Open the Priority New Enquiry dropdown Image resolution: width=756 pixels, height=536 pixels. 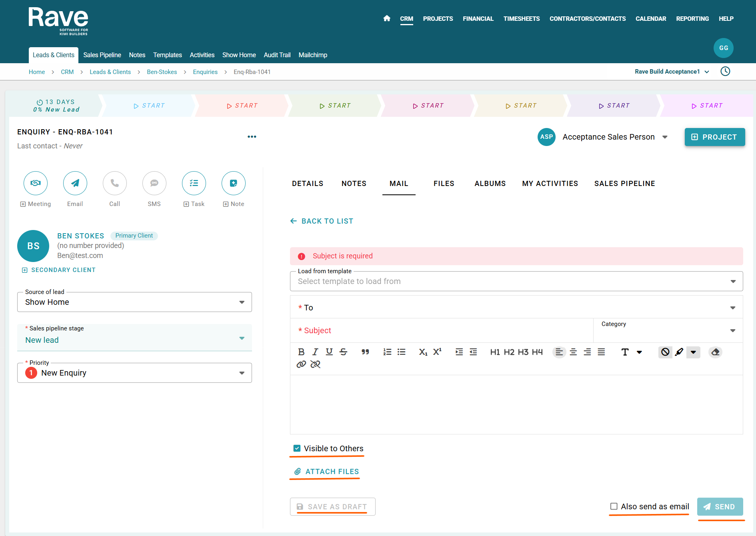click(x=134, y=373)
